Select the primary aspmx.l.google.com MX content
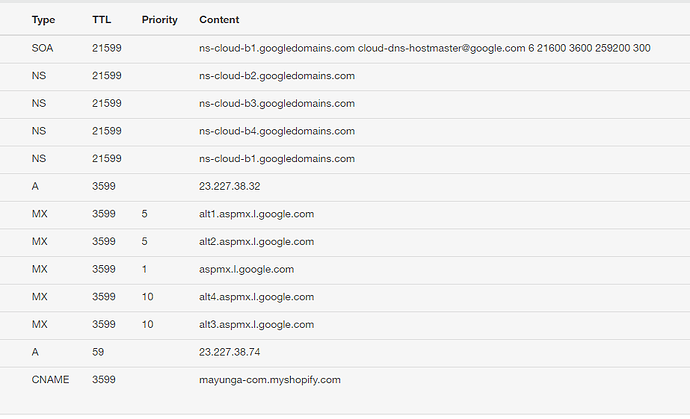This screenshot has height=419, width=690. coord(248,270)
